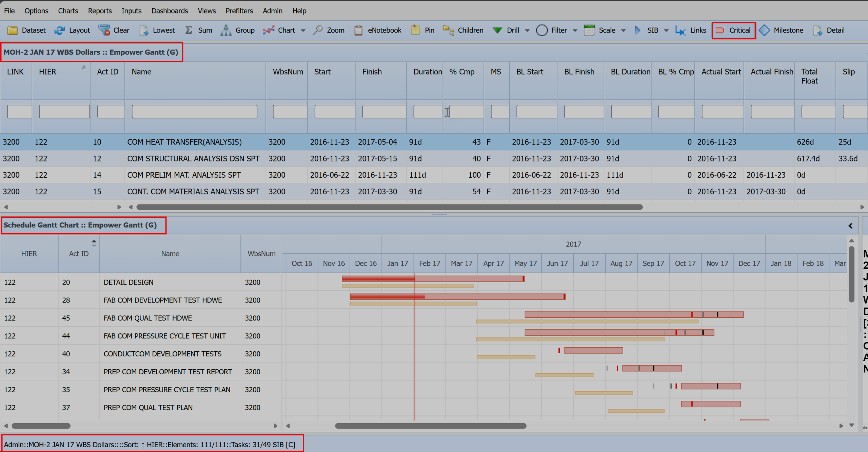Open the Zoom tool
868x452 pixels.
point(328,30)
